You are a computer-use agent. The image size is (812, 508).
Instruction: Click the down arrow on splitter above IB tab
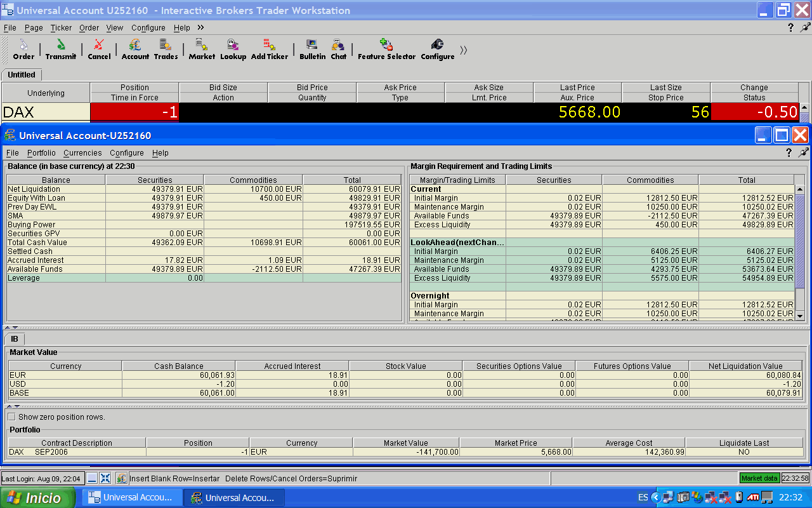pos(15,327)
